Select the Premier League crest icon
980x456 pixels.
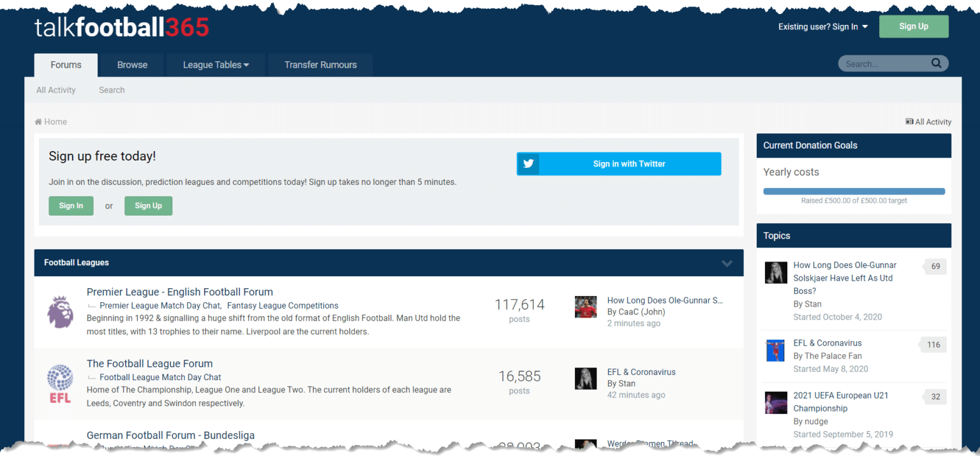(60, 312)
